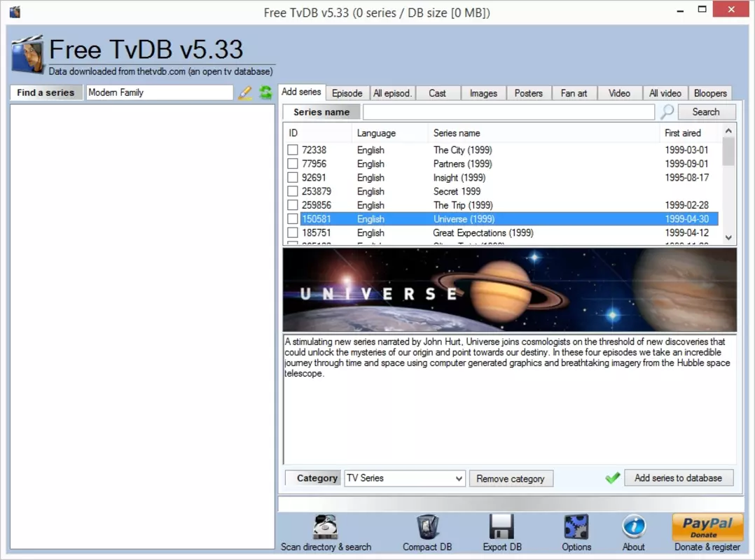The image size is (755, 560).
Task: Open the Bloopers tab
Action: point(710,93)
